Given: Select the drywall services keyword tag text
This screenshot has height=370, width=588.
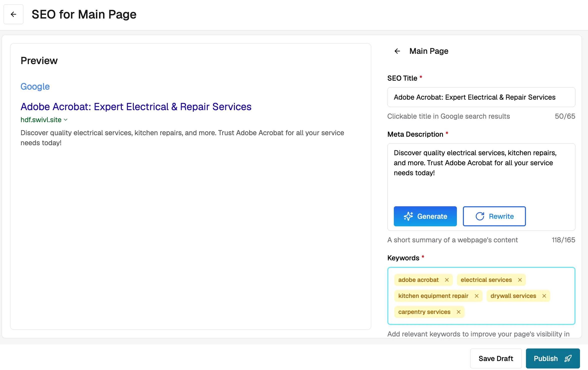Looking at the screenshot, I should click(513, 296).
